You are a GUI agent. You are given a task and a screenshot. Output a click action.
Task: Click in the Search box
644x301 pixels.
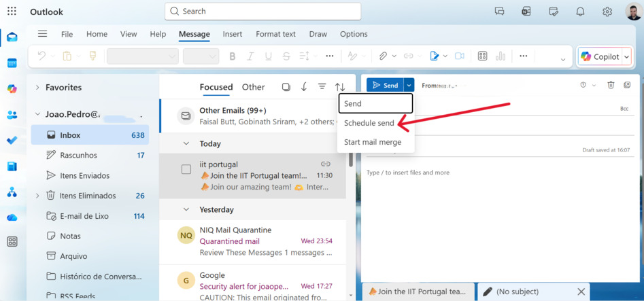263,11
